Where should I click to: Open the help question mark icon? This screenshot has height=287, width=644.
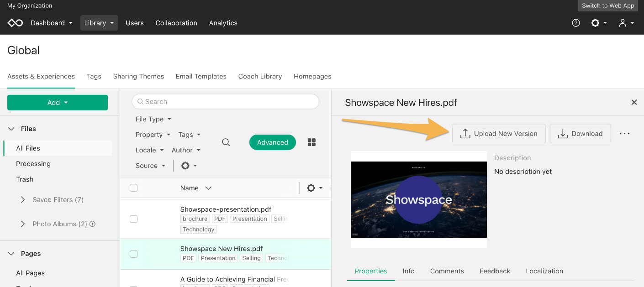coord(576,23)
